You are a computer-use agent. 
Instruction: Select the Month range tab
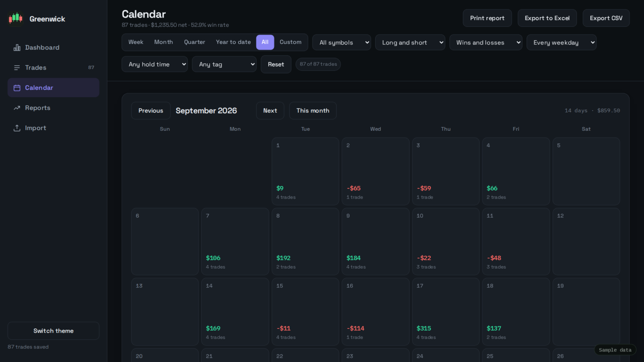pyautogui.click(x=164, y=42)
